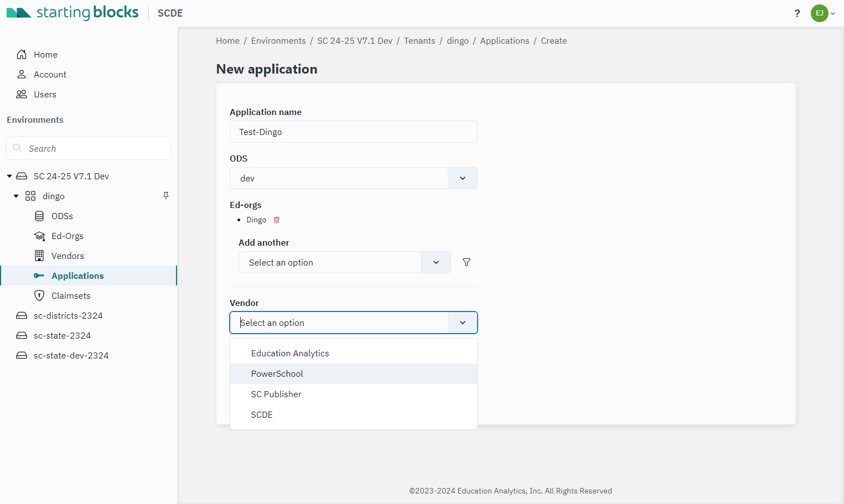The image size is (844, 504).
Task: Open the help question mark icon
Action: tap(797, 13)
